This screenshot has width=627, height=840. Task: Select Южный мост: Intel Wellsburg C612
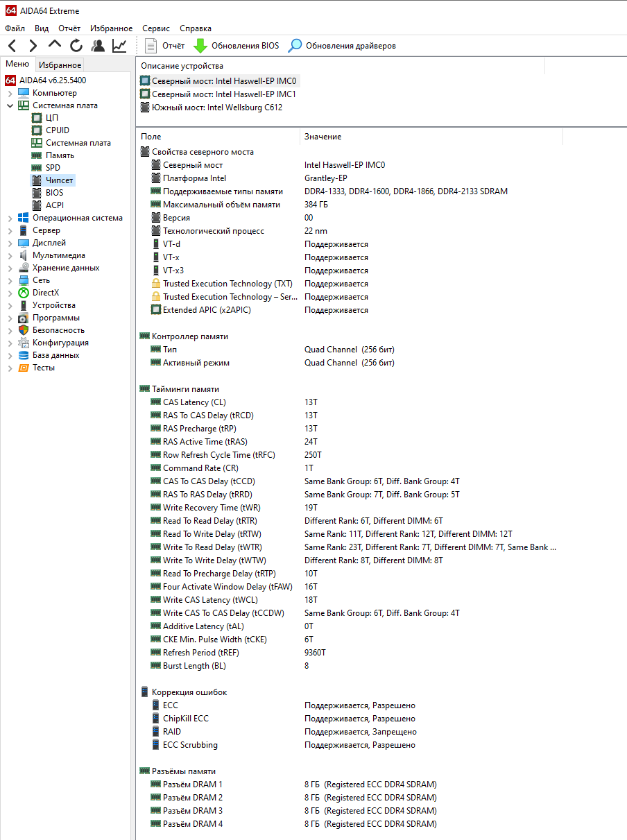[x=216, y=108]
